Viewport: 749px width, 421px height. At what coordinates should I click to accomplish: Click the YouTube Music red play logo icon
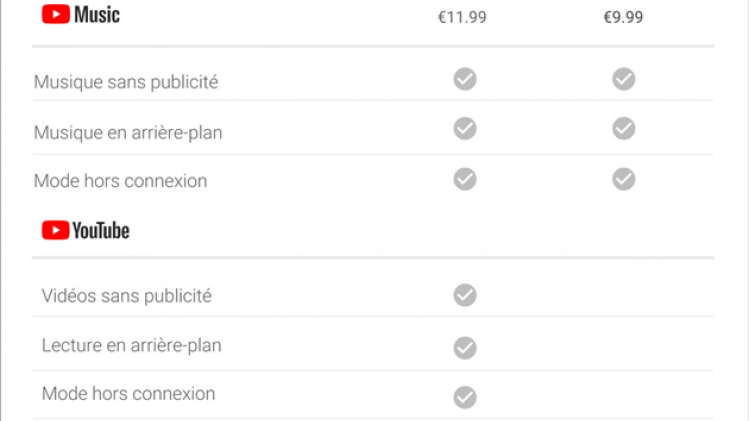point(55,14)
